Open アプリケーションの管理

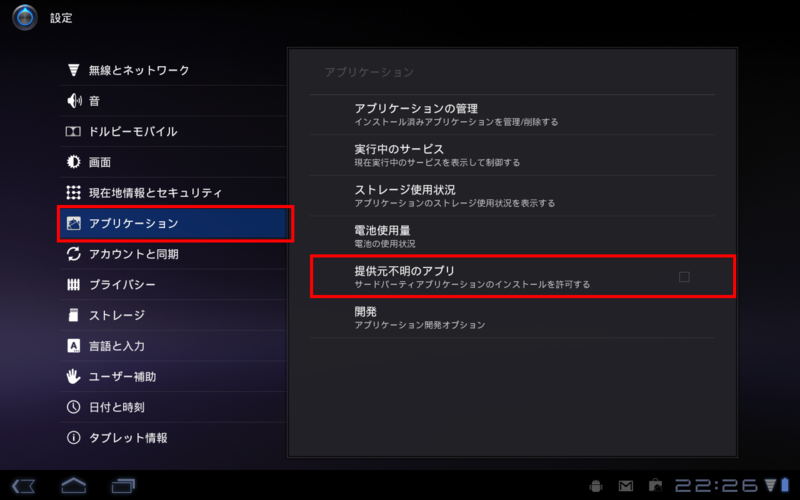click(x=512, y=115)
